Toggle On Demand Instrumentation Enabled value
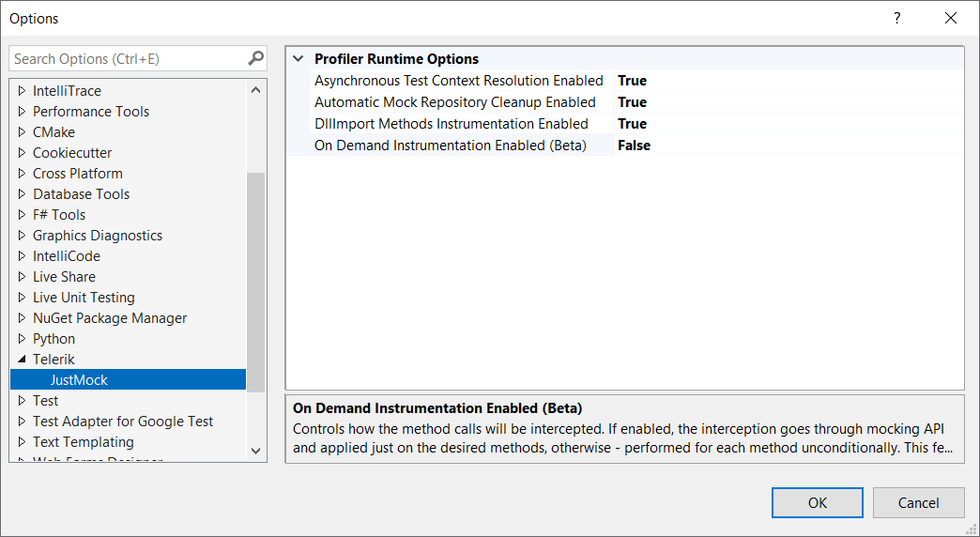 pos(634,146)
